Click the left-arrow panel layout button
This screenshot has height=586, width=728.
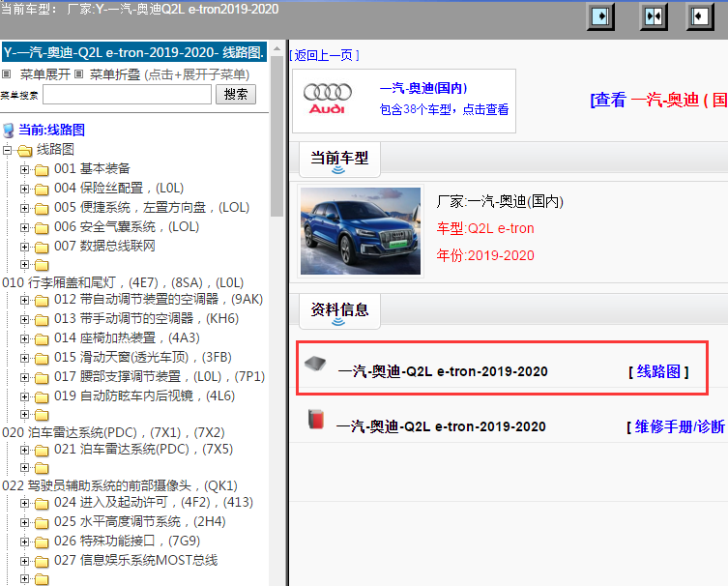700,16
